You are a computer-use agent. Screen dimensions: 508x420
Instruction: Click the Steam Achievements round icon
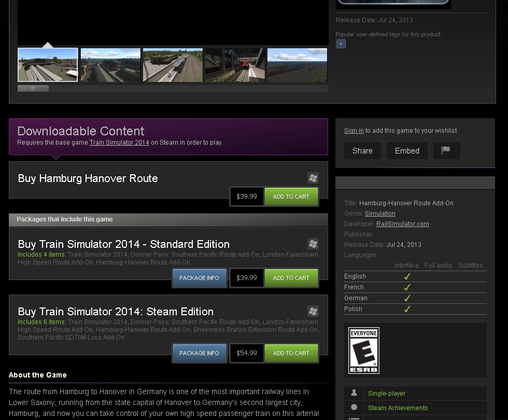pos(354,407)
